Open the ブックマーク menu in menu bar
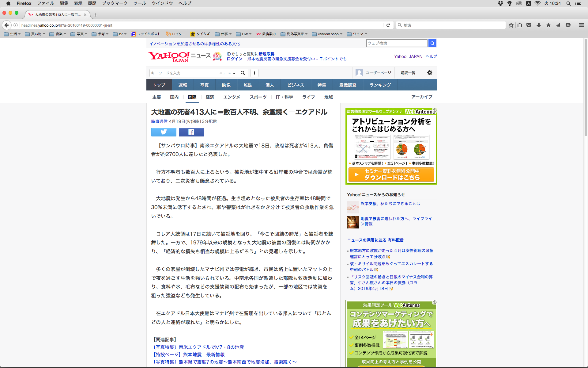Image resolution: width=588 pixels, height=368 pixels. (115, 3)
